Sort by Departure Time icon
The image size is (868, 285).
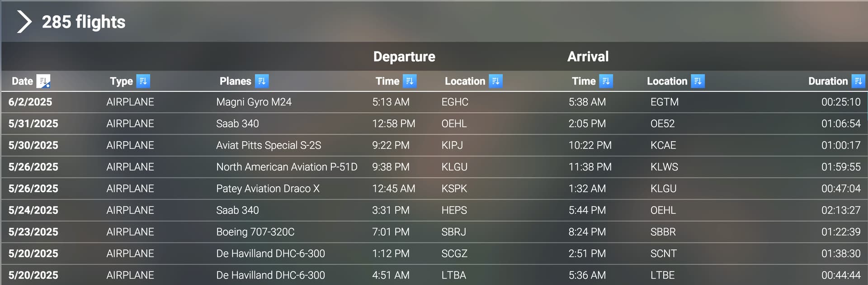click(x=410, y=81)
